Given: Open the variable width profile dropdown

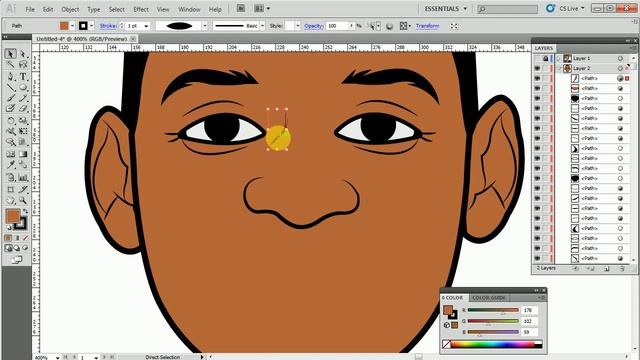Looking at the screenshot, I should [204, 26].
